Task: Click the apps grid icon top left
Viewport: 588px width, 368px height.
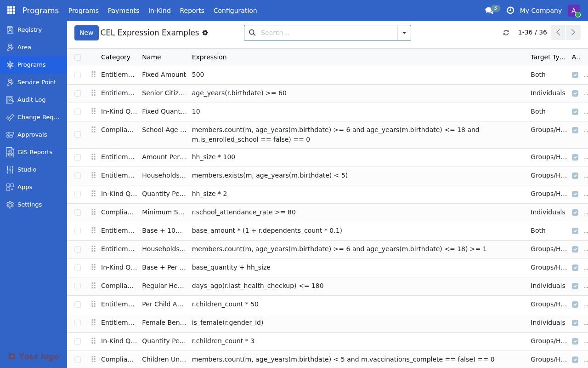Action: [11, 10]
